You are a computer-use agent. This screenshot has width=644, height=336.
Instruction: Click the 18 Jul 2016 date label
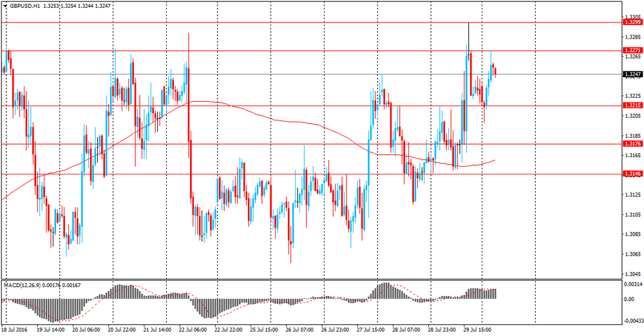click(14, 330)
